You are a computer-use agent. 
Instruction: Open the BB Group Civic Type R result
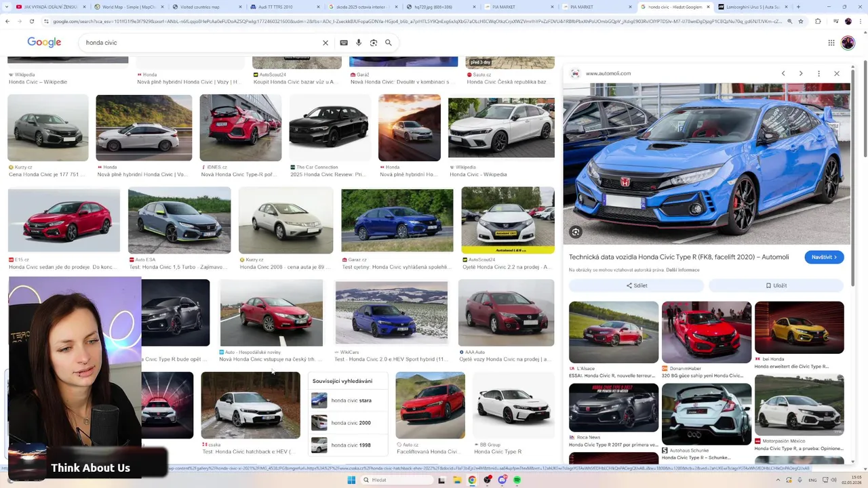coord(513,405)
